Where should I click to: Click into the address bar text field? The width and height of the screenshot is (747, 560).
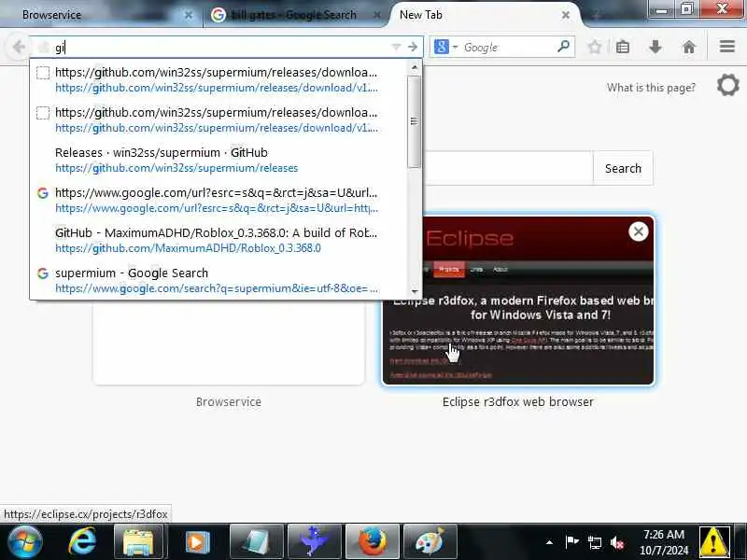click(219, 48)
